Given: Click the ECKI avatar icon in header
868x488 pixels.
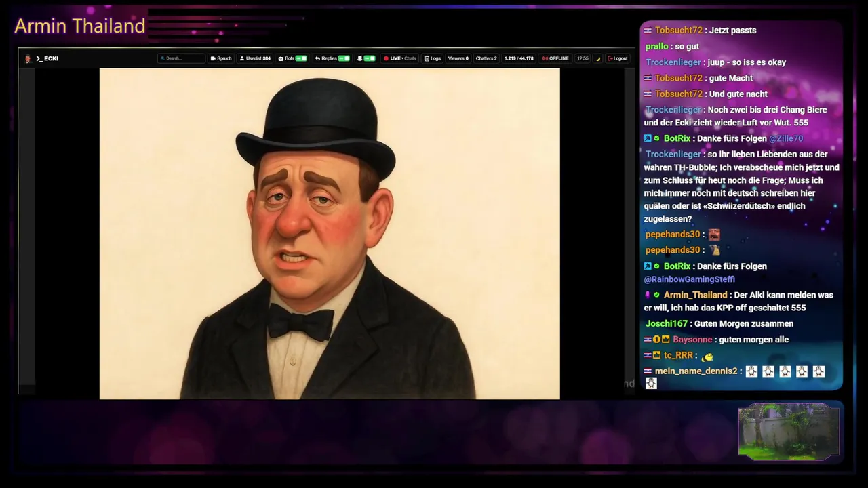Looking at the screenshot, I should (28, 58).
